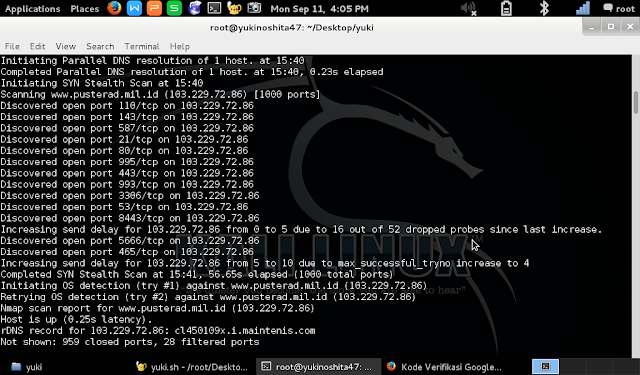Click the 'Initiating SYN Stealth Scan at 15:40' line
640x375 pixels.
tap(102, 83)
